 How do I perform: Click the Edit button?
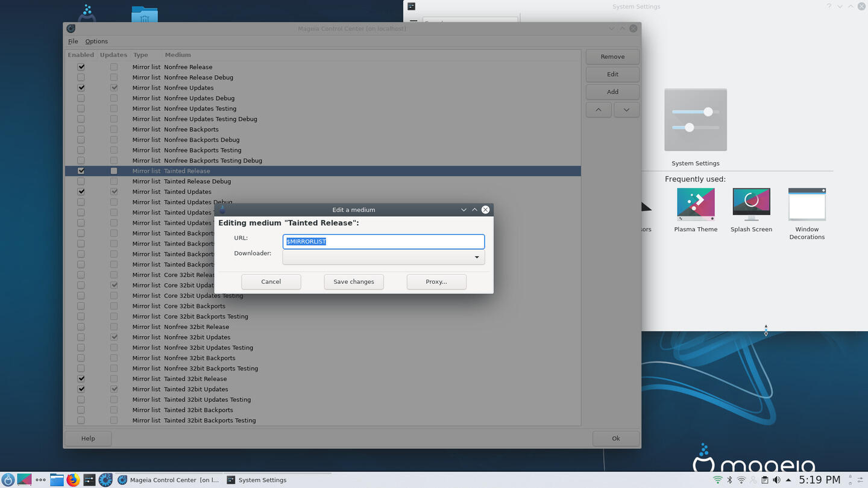[x=612, y=74]
